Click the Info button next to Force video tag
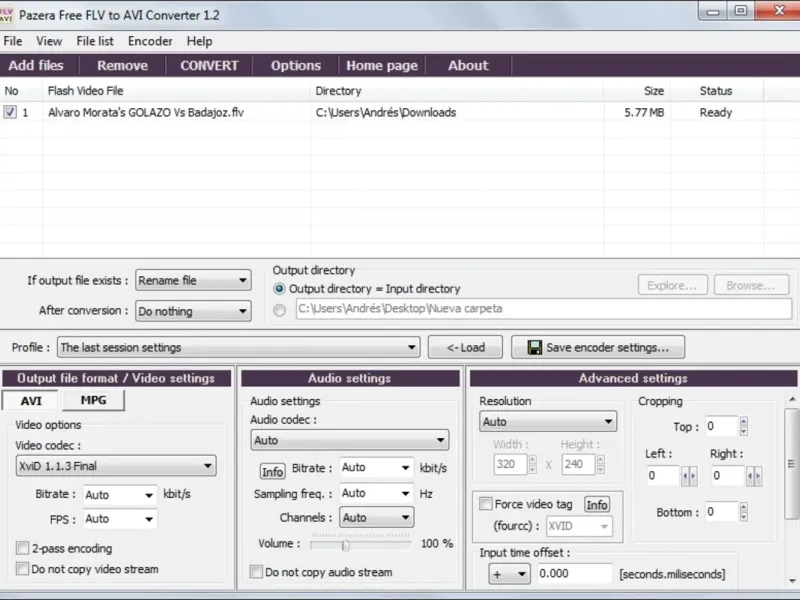Image resolution: width=800 pixels, height=600 pixels. (x=596, y=505)
